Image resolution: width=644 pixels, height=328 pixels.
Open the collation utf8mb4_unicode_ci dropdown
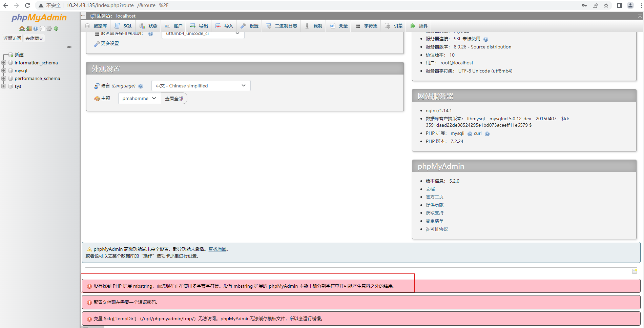(x=203, y=34)
